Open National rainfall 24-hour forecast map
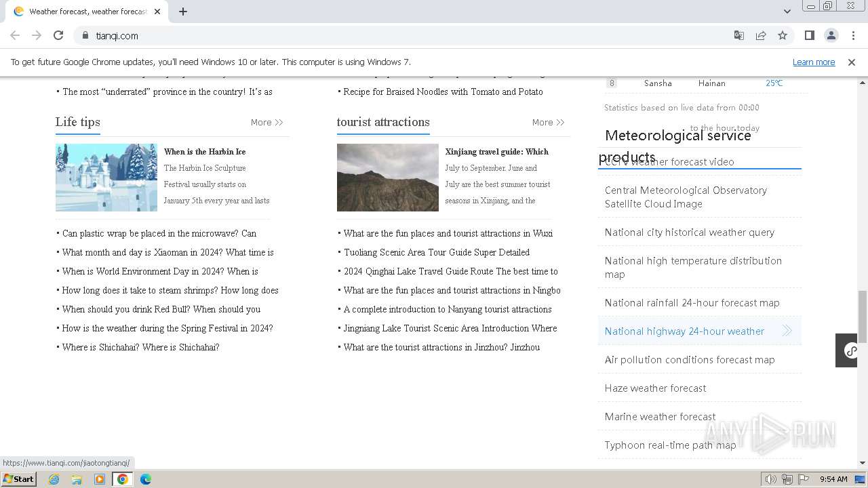This screenshot has height=488, width=868. tap(692, 303)
